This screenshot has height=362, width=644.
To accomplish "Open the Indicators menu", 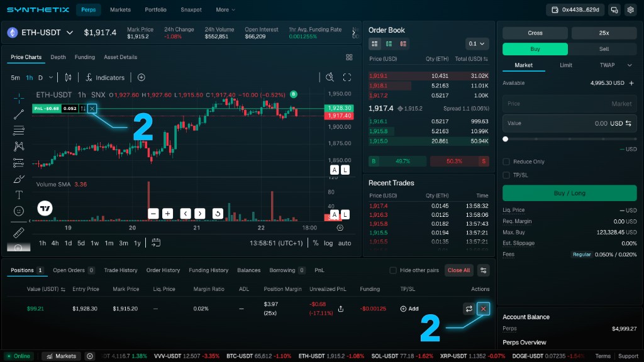I will click(105, 77).
